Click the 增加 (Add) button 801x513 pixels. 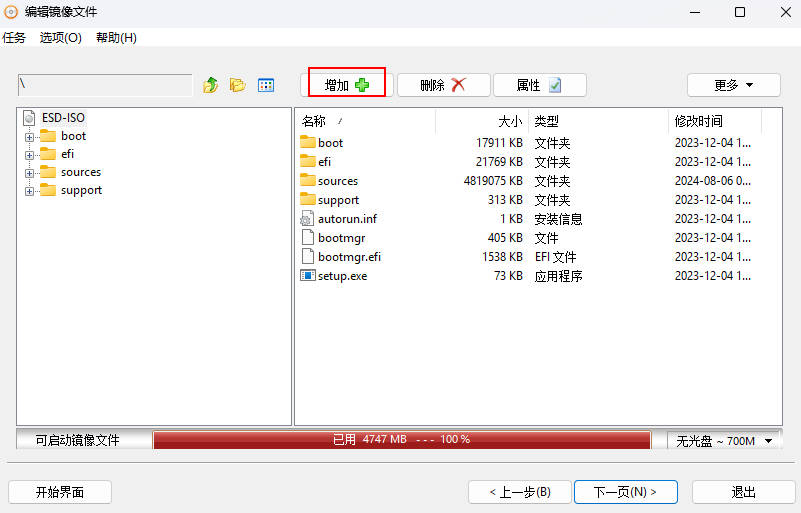tap(346, 85)
